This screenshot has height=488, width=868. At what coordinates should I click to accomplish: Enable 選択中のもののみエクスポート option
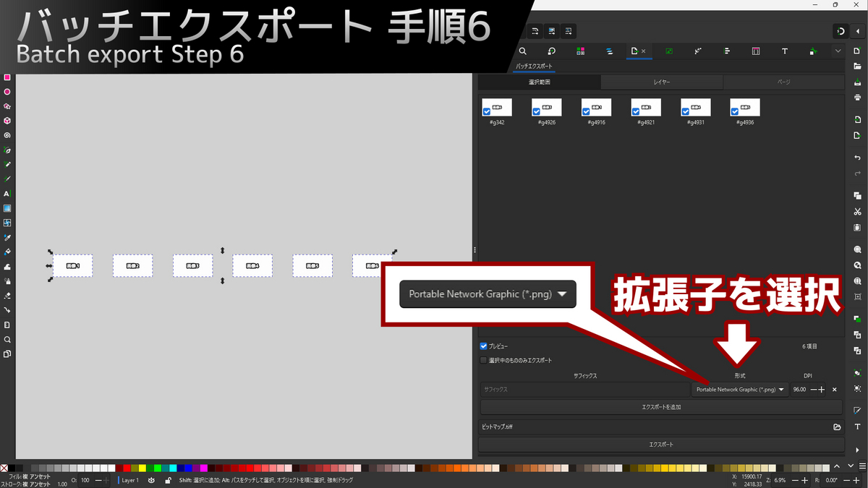[x=483, y=360]
